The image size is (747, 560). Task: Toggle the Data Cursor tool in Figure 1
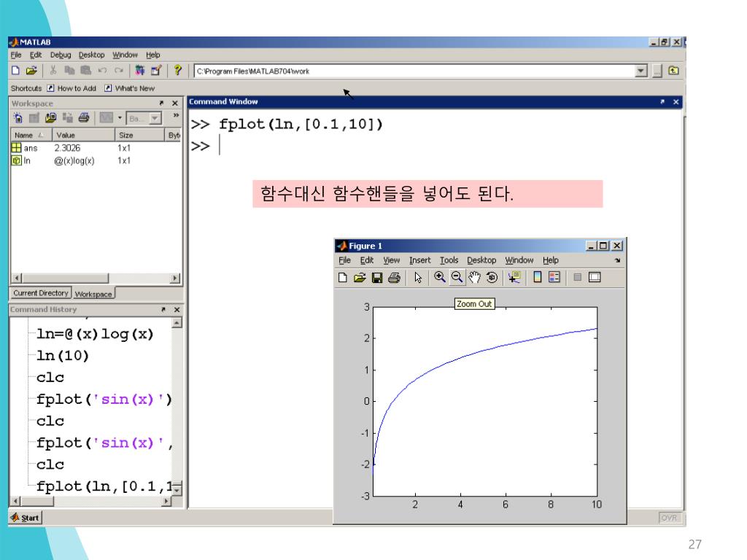coord(514,277)
